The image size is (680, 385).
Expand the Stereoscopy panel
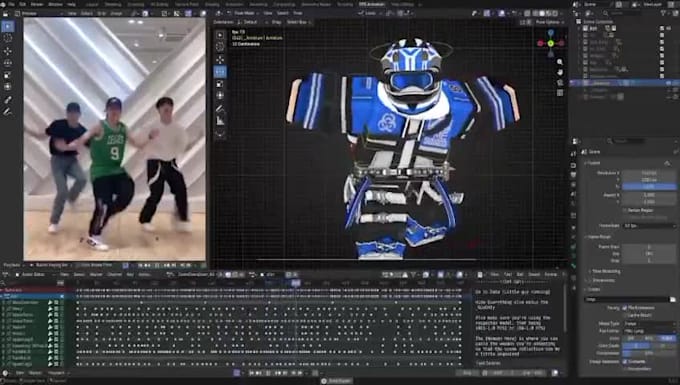(602, 281)
